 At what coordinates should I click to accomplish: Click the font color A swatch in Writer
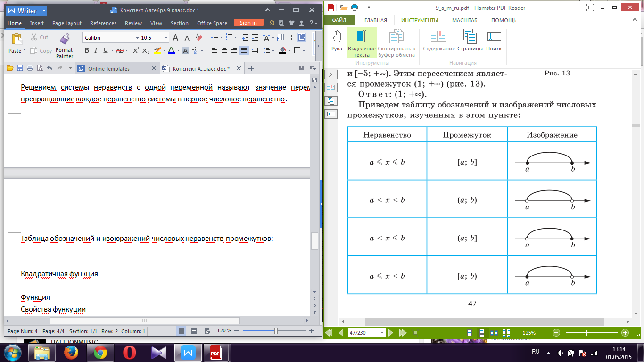[x=172, y=50]
